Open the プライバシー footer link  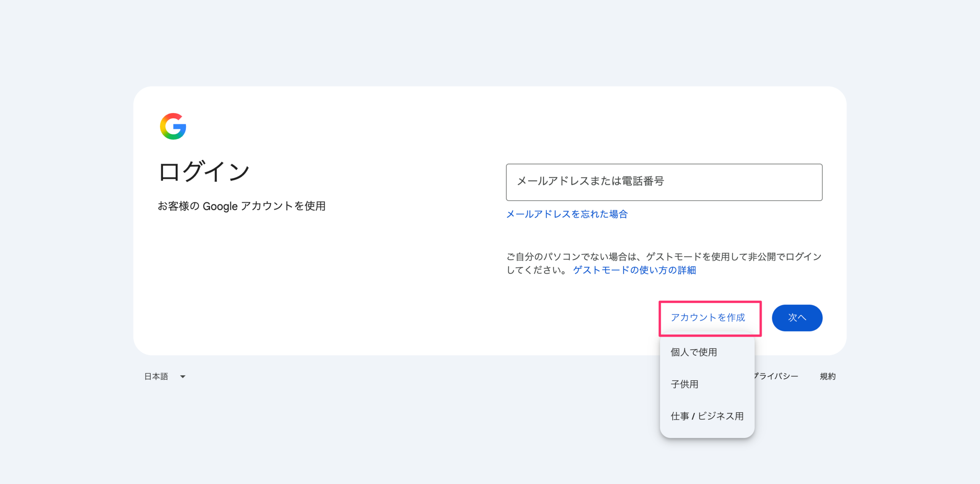click(775, 376)
